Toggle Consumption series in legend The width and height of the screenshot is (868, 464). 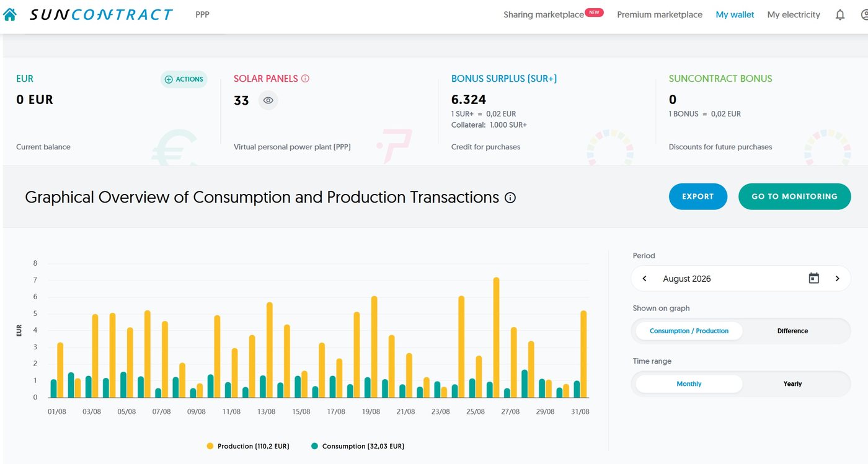pos(358,446)
